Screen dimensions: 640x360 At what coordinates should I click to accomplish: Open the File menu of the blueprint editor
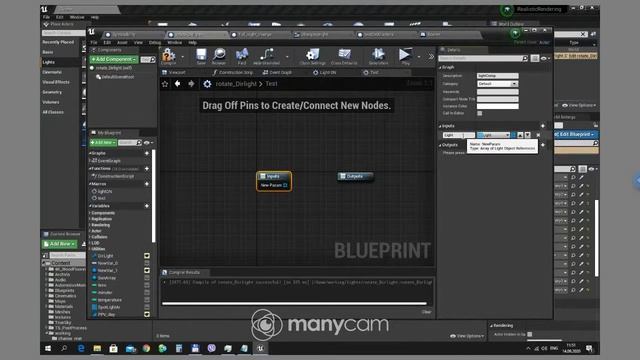[94, 42]
